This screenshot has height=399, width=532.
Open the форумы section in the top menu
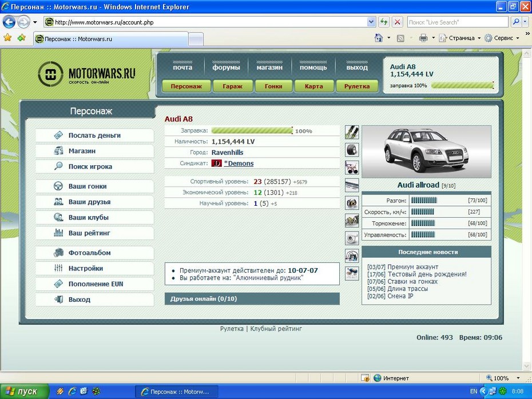coord(227,67)
